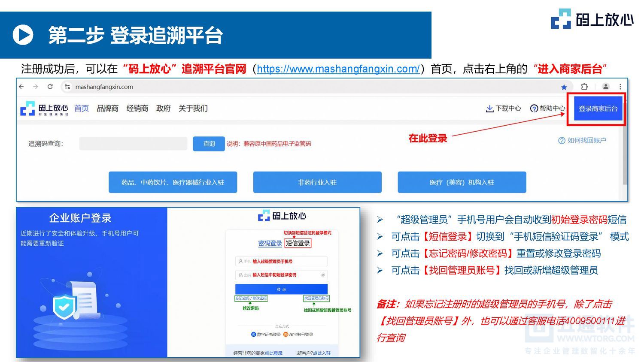Click the 查询 query button
Viewport: 644px width, 362px height.
pyautogui.click(x=209, y=144)
